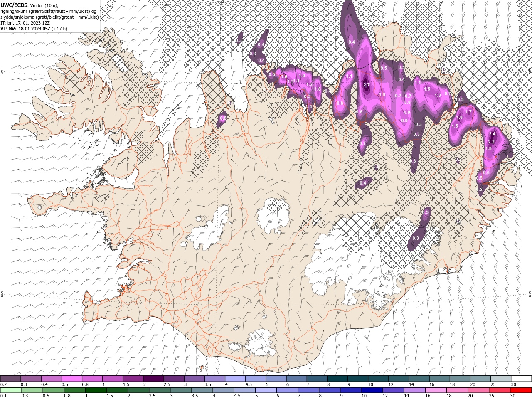The height and width of the screenshot is (399, 532).
Task: Pick the white upper swatch labeled 30
Action: pyautogui.click(x=521, y=378)
